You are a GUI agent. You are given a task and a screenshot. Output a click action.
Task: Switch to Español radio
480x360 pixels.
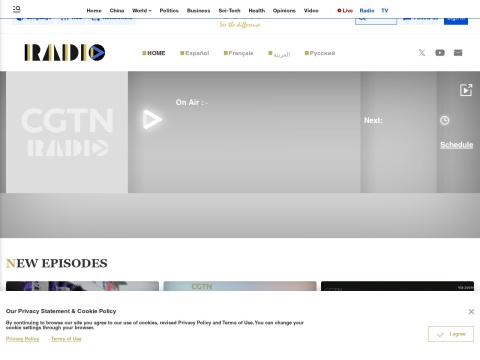pyautogui.click(x=195, y=53)
